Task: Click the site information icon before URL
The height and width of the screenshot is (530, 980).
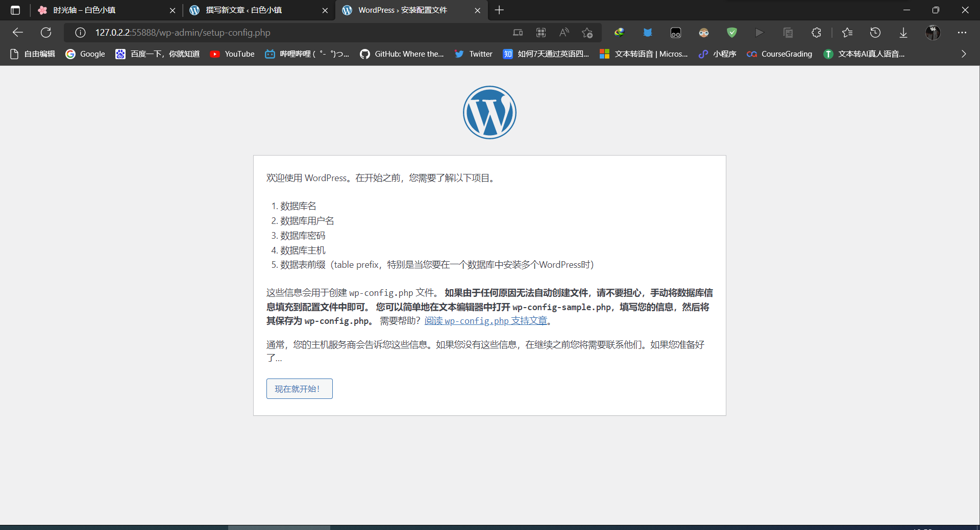Action: point(80,33)
